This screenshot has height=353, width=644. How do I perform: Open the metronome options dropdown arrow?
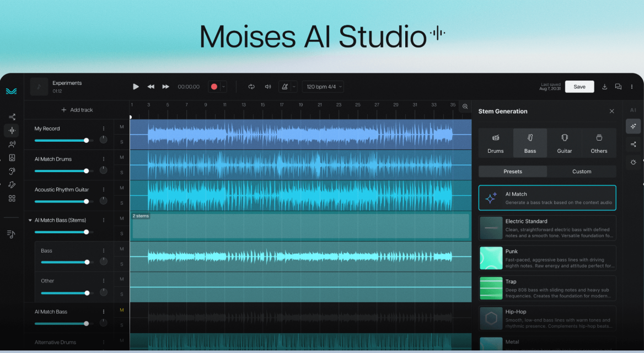click(x=294, y=87)
